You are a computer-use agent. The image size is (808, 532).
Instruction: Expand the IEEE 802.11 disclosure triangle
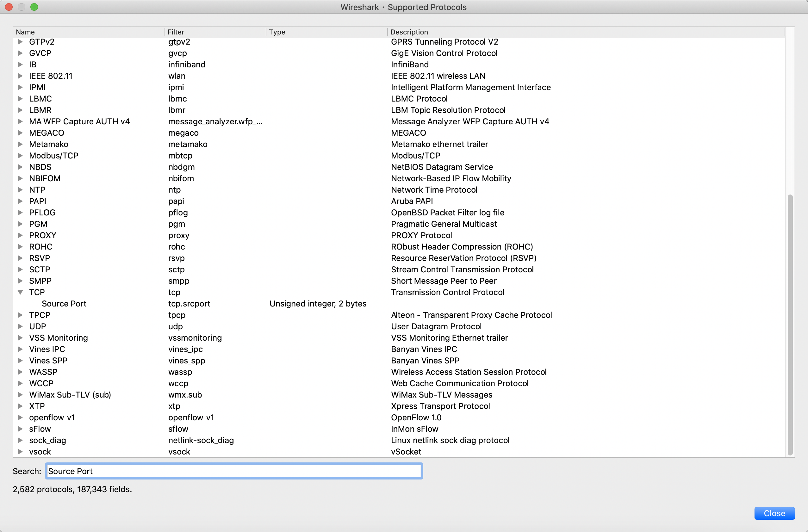(x=20, y=76)
